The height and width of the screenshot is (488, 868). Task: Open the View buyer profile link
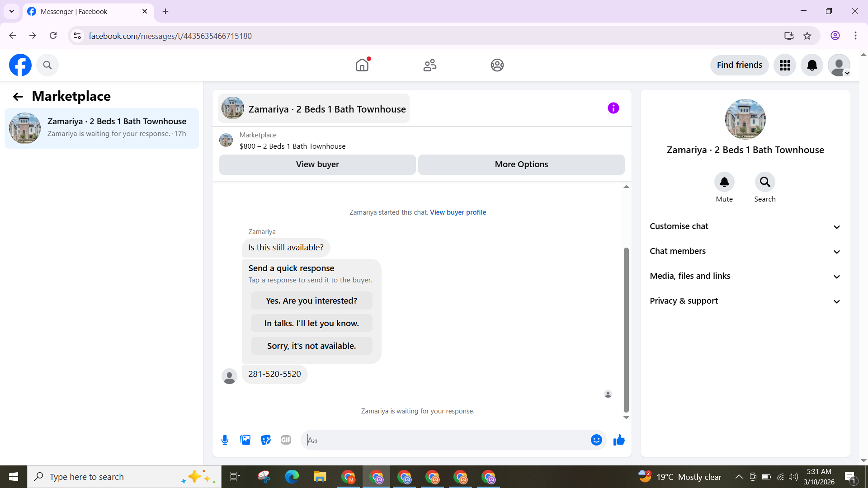tap(458, 212)
